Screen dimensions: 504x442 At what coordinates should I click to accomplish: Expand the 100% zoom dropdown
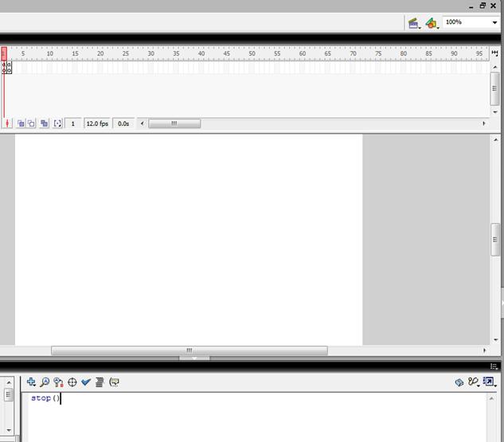tap(494, 22)
